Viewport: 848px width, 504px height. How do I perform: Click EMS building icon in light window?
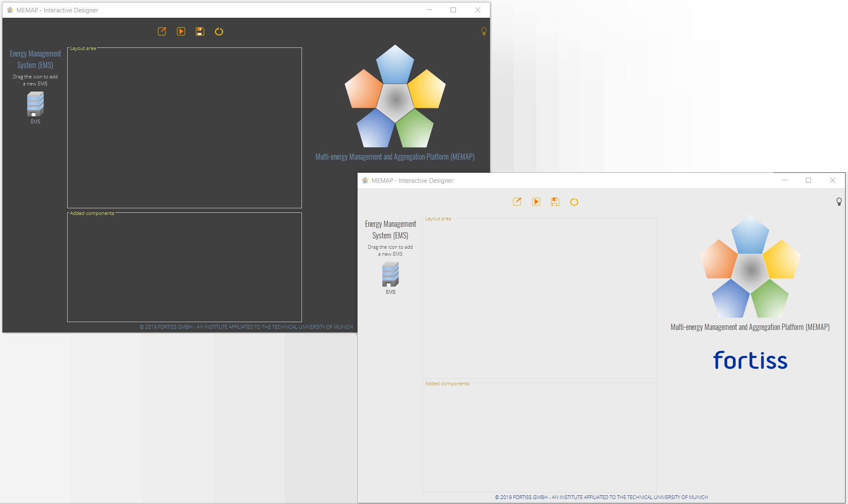(x=391, y=274)
